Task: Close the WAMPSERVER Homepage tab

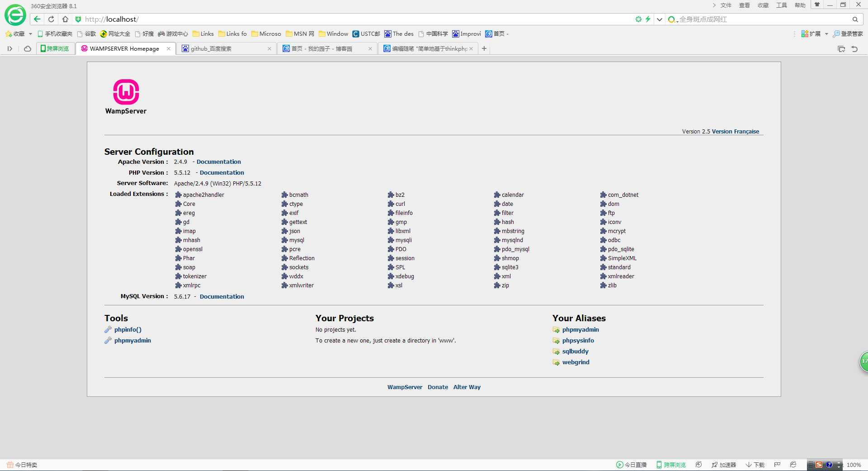Action: (x=169, y=48)
